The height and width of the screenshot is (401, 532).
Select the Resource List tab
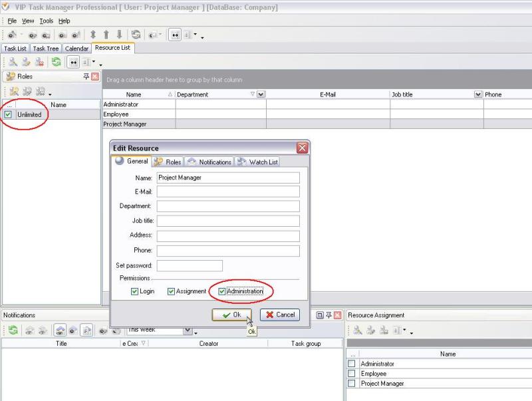(112, 48)
